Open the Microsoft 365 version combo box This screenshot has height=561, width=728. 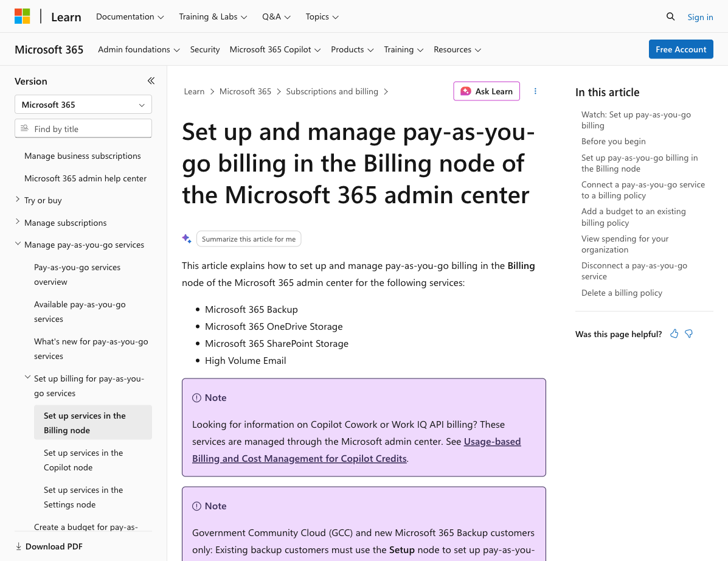[x=83, y=105]
